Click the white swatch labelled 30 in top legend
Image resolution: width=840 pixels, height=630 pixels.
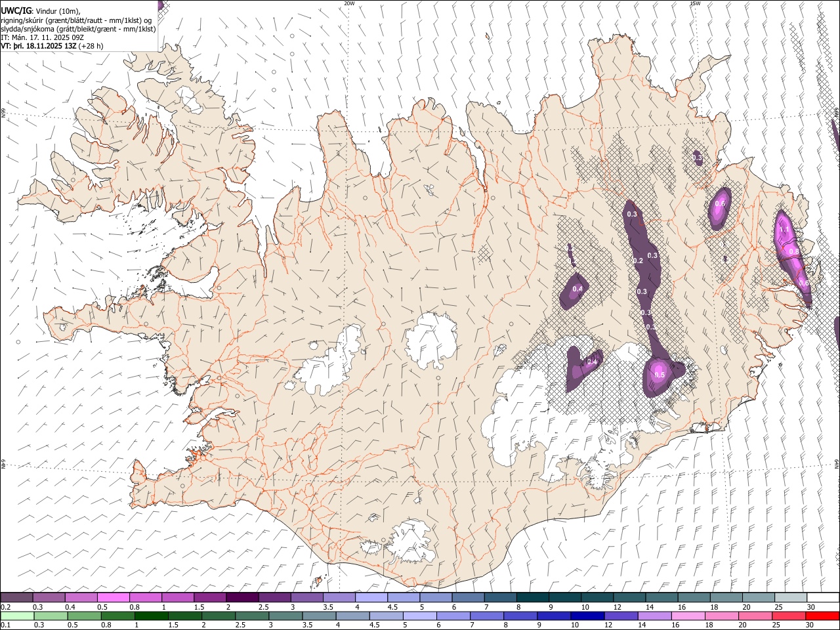coord(823,598)
